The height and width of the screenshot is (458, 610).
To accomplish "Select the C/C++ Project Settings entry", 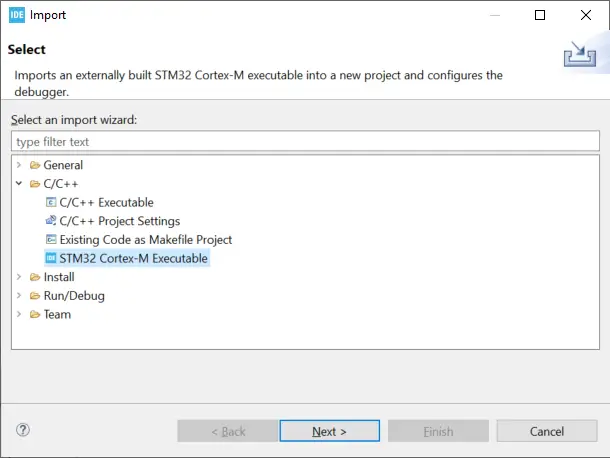I will click(x=119, y=221).
